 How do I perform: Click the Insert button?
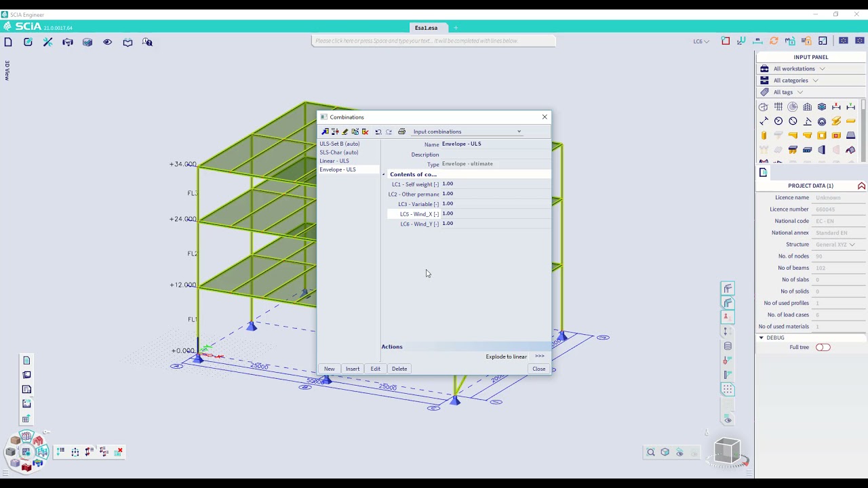(x=353, y=369)
